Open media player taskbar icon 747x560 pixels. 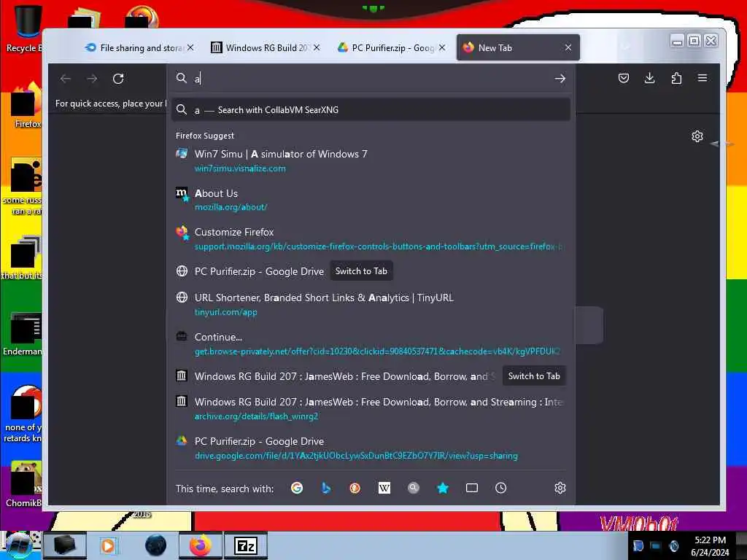pos(108,545)
